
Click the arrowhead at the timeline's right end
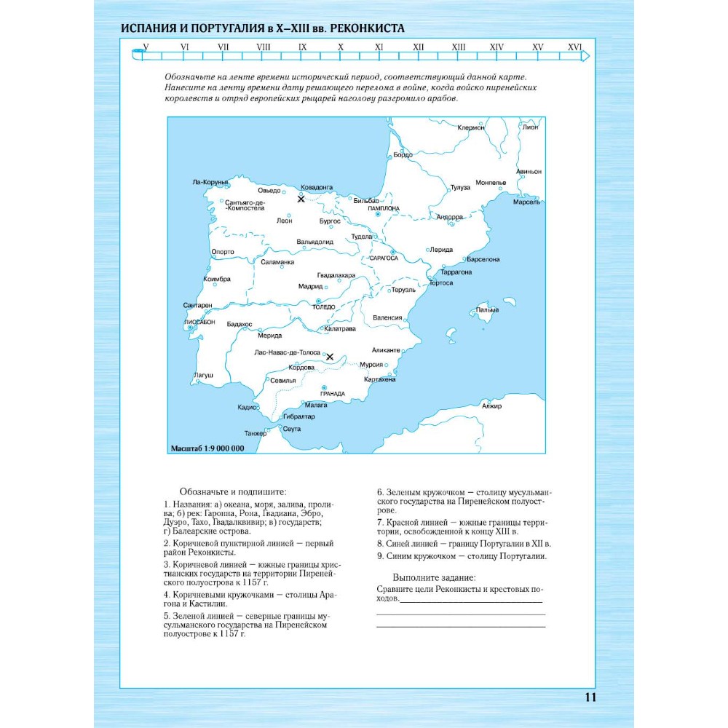[586, 55]
